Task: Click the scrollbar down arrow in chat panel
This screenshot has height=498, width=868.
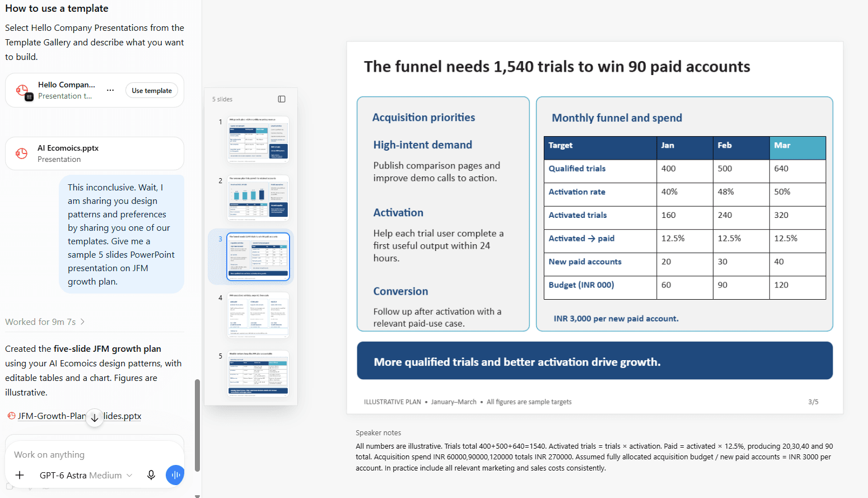Action: (197, 496)
